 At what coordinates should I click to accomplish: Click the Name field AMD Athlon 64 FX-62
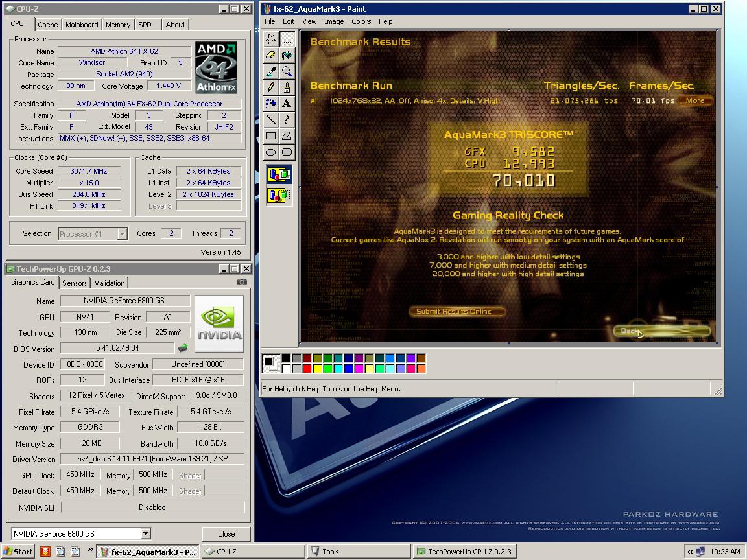tap(124, 51)
